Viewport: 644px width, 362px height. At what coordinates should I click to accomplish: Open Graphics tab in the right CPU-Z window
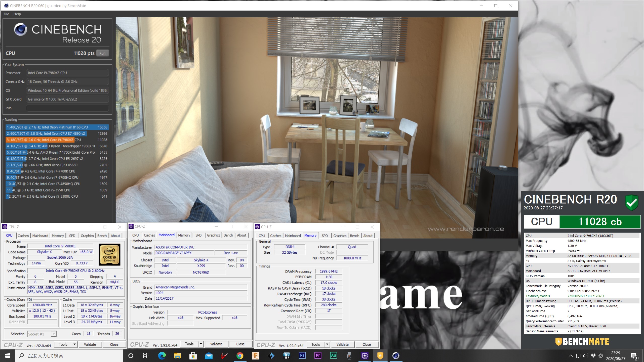340,236
